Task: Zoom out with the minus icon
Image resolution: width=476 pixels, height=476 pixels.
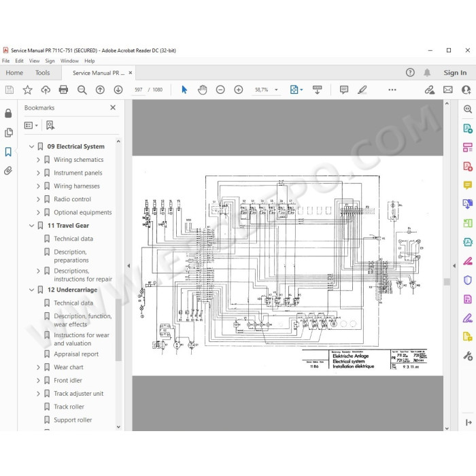Action: 220,90
